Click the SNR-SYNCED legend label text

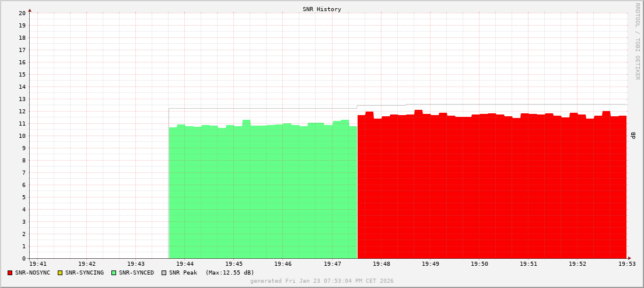click(136, 273)
